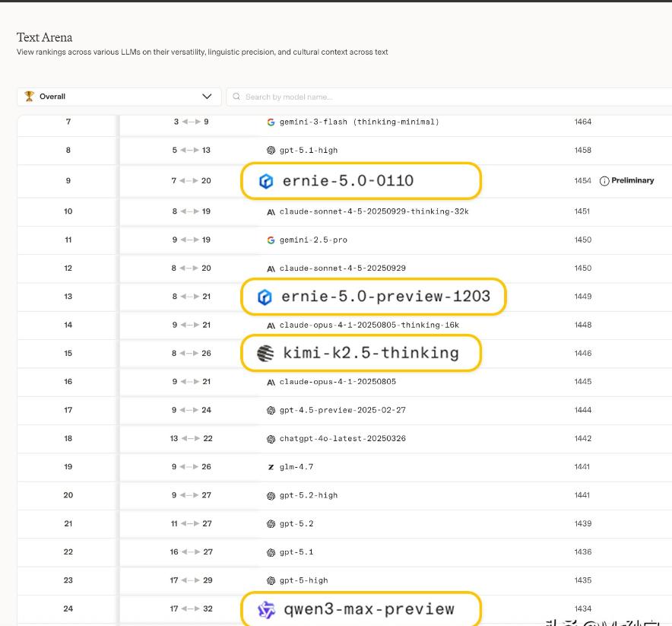The width and height of the screenshot is (672, 626).
Task: Click rank number 15 in the table
Action: click(68, 353)
